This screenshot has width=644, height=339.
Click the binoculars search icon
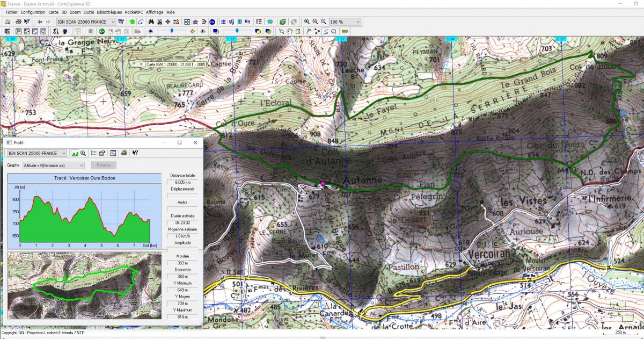pos(151,22)
